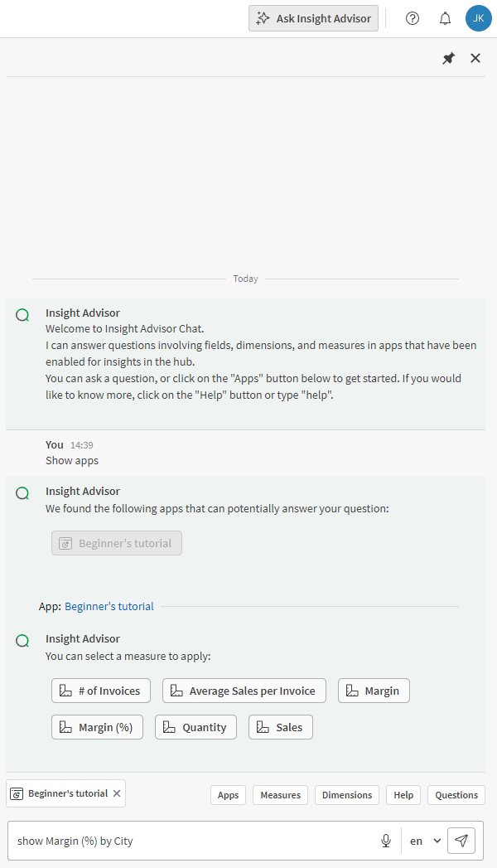Open the en language dropdown
The image size is (497, 868).
pyautogui.click(x=425, y=841)
